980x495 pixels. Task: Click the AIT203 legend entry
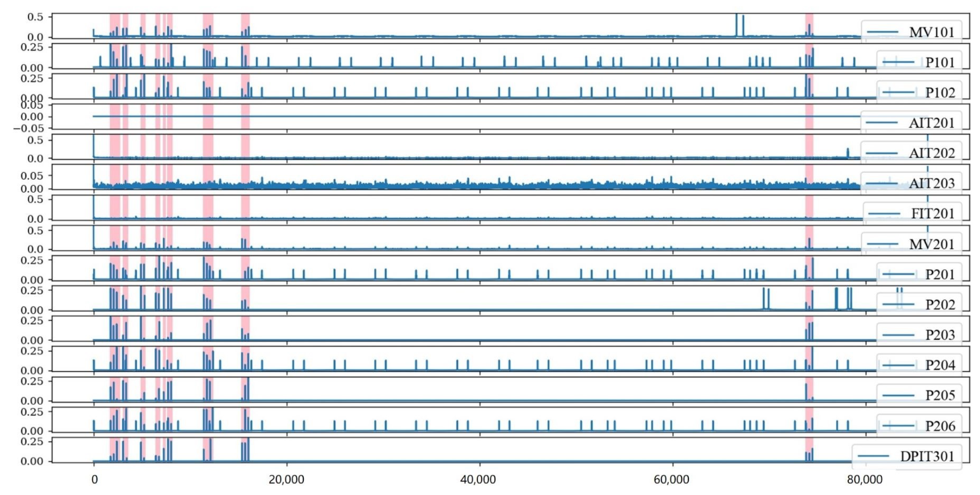tap(931, 184)
